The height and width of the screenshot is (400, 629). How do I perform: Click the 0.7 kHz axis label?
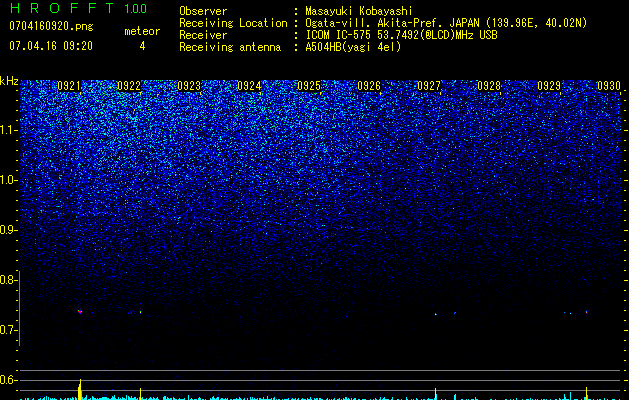click(x=8, y=330)
